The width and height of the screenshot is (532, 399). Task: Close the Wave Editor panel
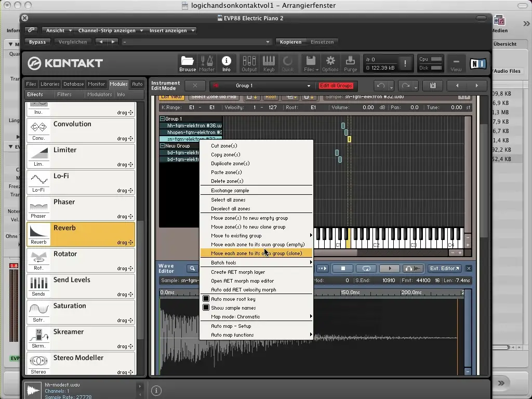tap(469, 269)
